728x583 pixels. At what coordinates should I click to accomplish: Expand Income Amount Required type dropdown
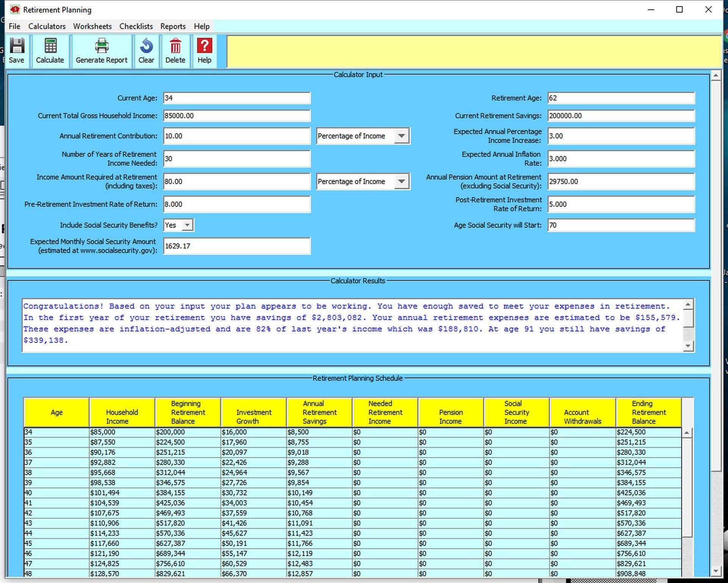(x=402, y=181)
